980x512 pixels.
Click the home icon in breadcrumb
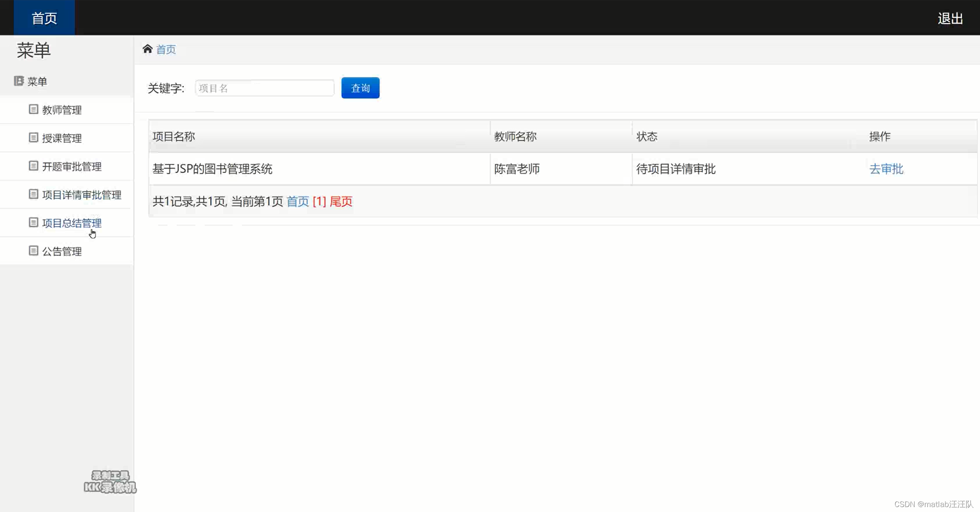[148, 49]
